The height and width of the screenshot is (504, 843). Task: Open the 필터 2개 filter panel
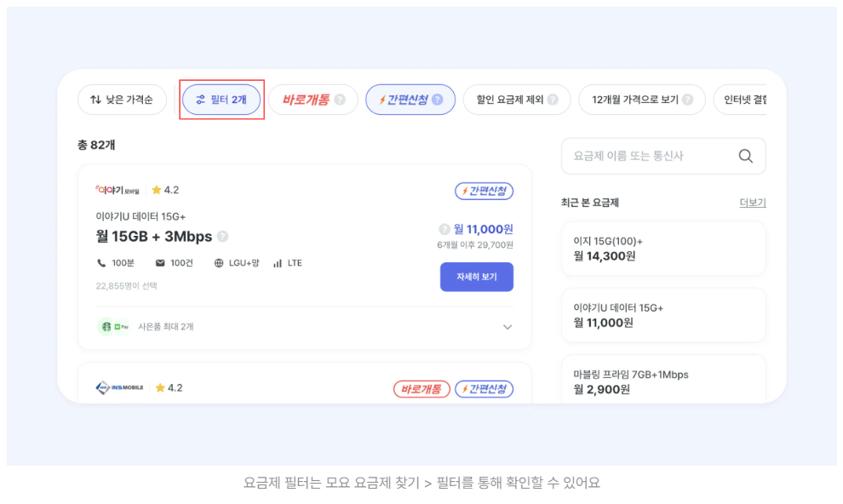pos(221,99)
